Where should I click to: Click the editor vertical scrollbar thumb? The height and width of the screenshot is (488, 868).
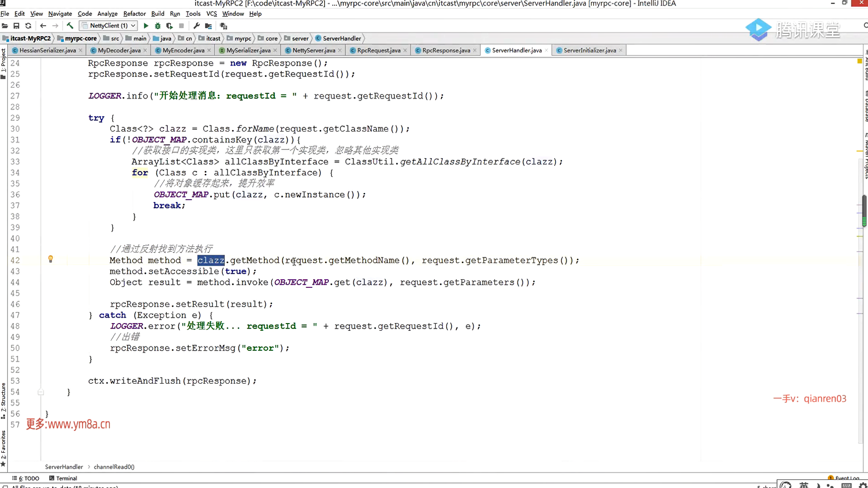click(x=864, y=210)
